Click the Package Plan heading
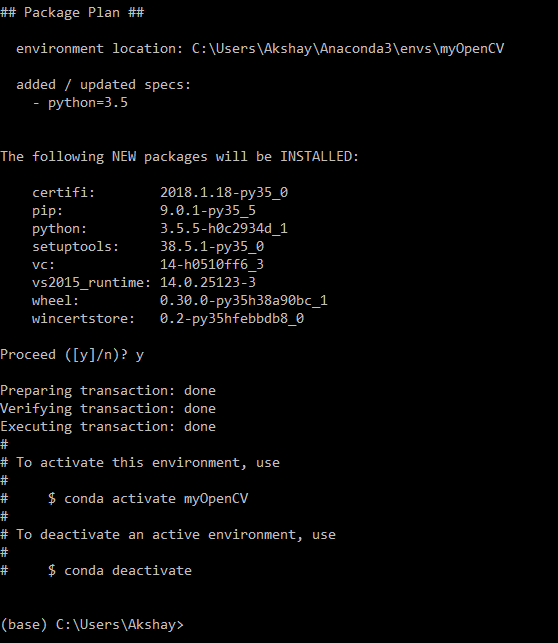Screen dimensions: 558x643 tap(72, 12)
